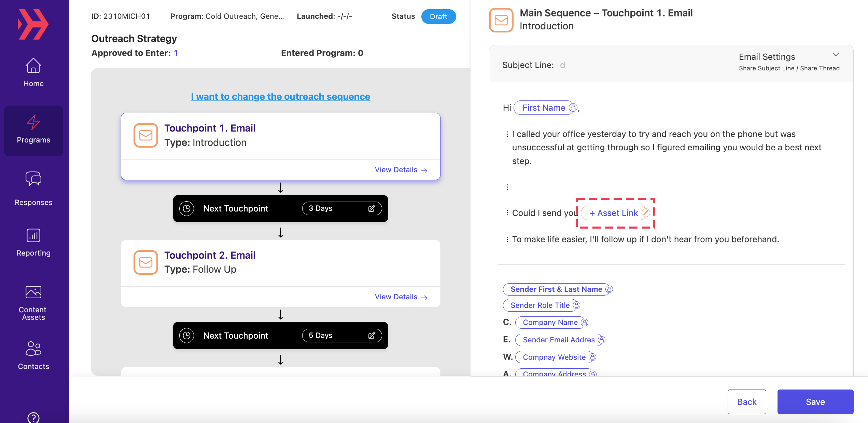Screen dimensions: 868x423
Task: Open the Reporting chart icon
Action: pyautogui.click(x=33, y=235)
